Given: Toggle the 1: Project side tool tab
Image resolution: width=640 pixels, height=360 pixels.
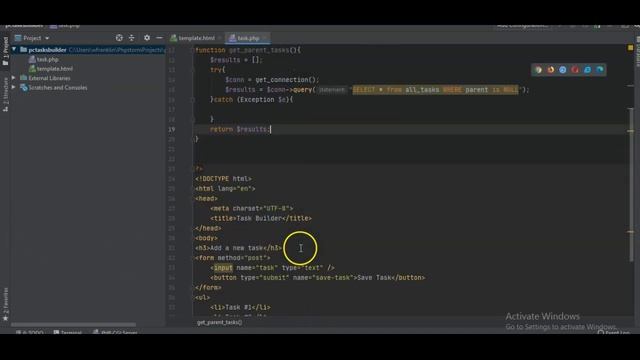Looking at the screenshot, I should [x=5, y=51].
